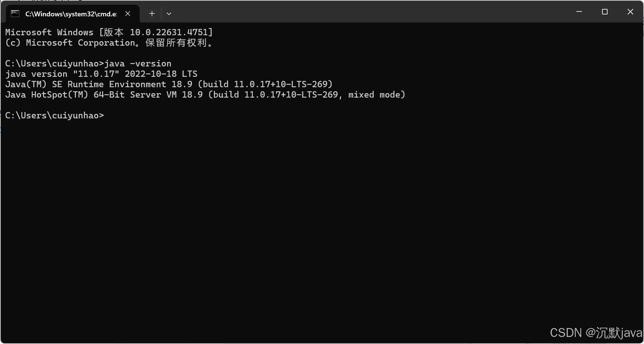
Task: Click the java version "11.0.17" text
Action: (x=62, y=74)
